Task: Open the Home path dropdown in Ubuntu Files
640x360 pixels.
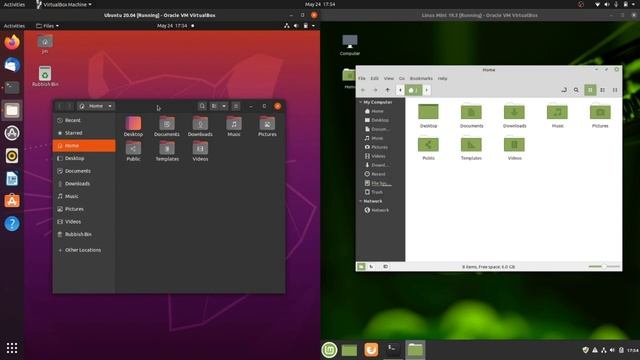Action: (96, 106)
